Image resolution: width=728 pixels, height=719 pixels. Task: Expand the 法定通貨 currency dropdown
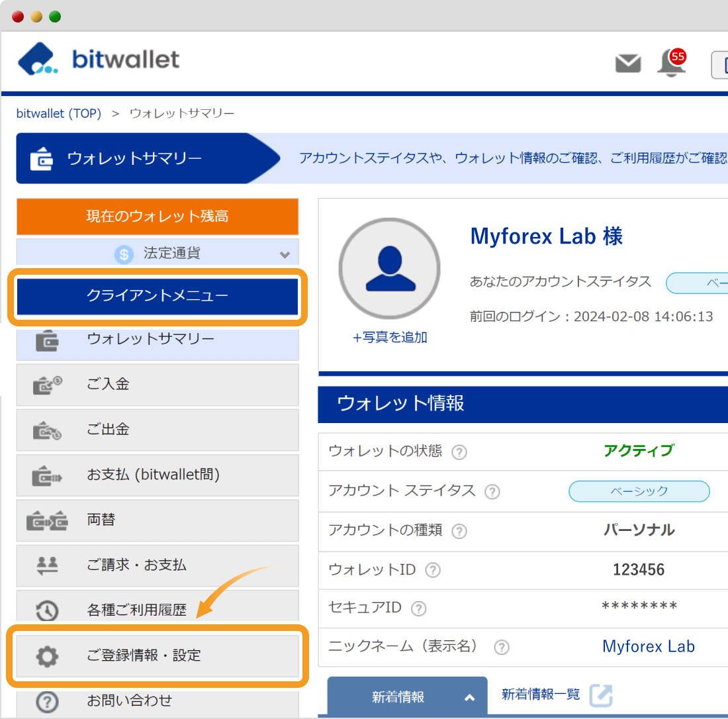point(285,254)
